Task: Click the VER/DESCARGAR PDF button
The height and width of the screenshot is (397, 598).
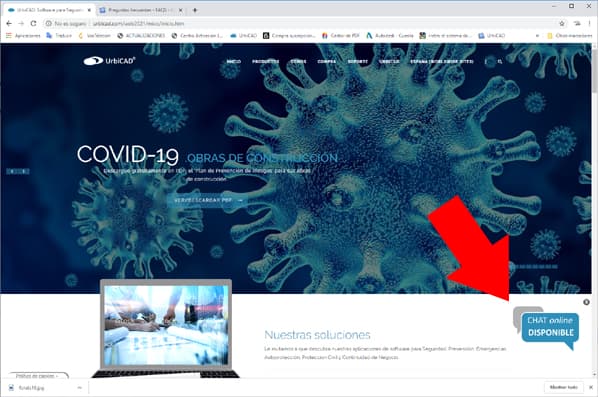Action: [207, 200]
